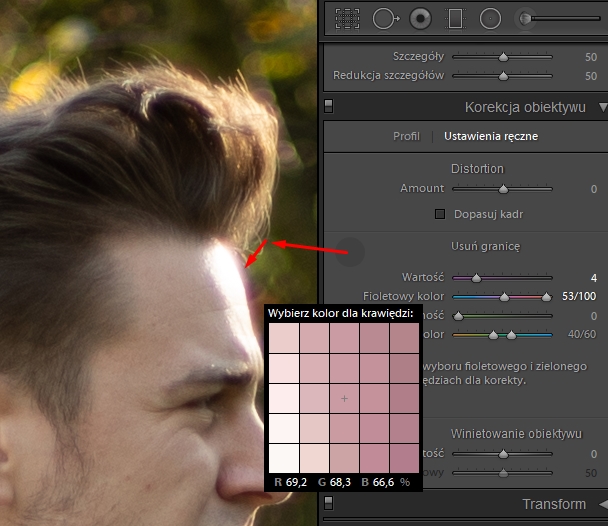Click the Szczegóły slider handle
This screenshot has height=526, width=608.
pos(503,57)
